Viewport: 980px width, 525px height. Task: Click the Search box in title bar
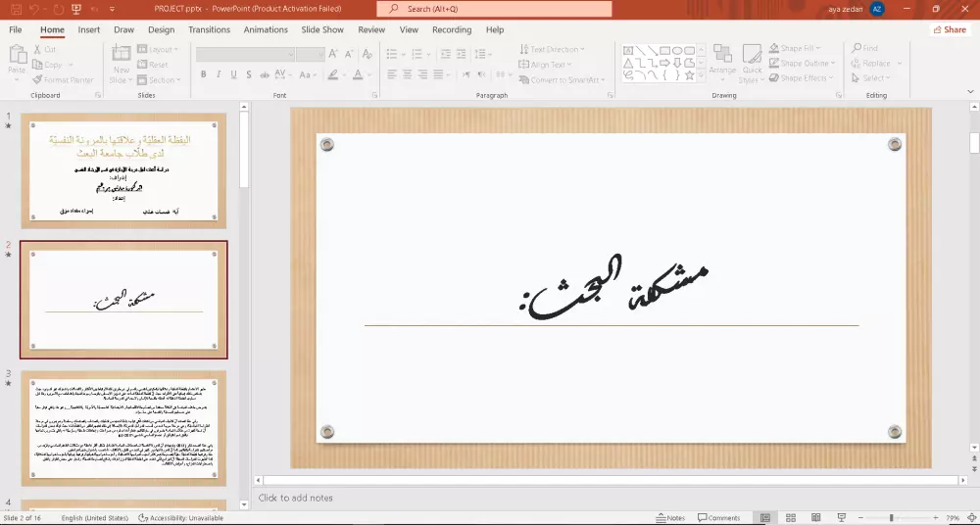click(494, 9)
